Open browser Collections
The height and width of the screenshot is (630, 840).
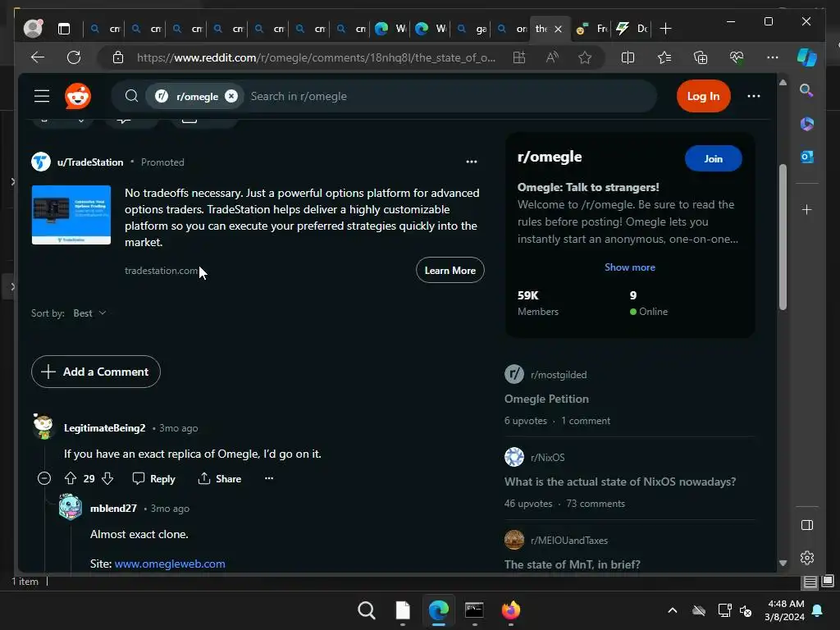(701, 57)
